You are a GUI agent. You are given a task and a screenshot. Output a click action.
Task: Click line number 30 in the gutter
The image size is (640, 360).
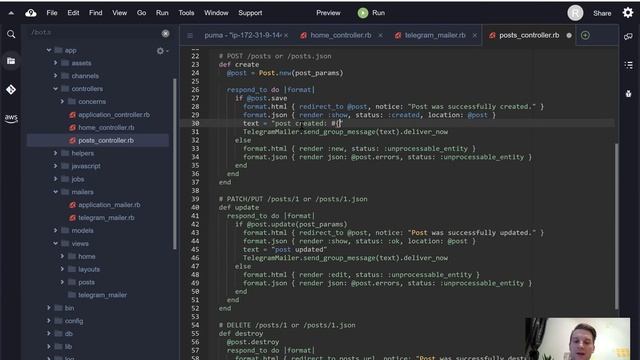[x=196, y=123]
